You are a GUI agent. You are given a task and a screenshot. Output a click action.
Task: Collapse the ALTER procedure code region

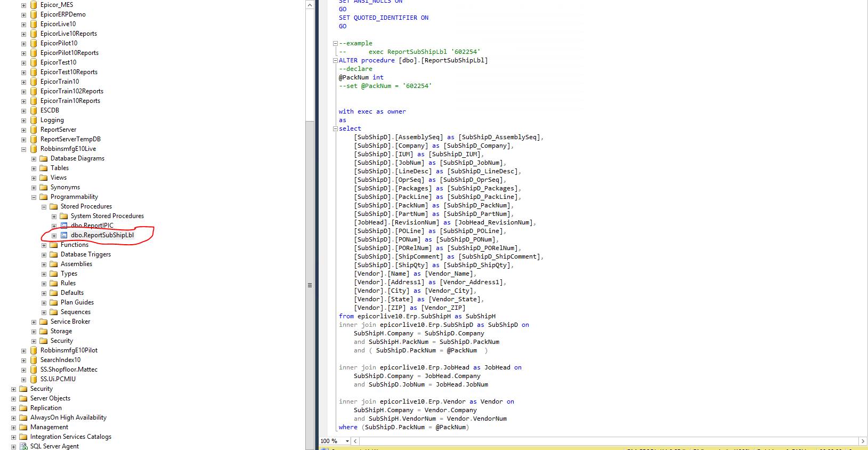(335, 60)
